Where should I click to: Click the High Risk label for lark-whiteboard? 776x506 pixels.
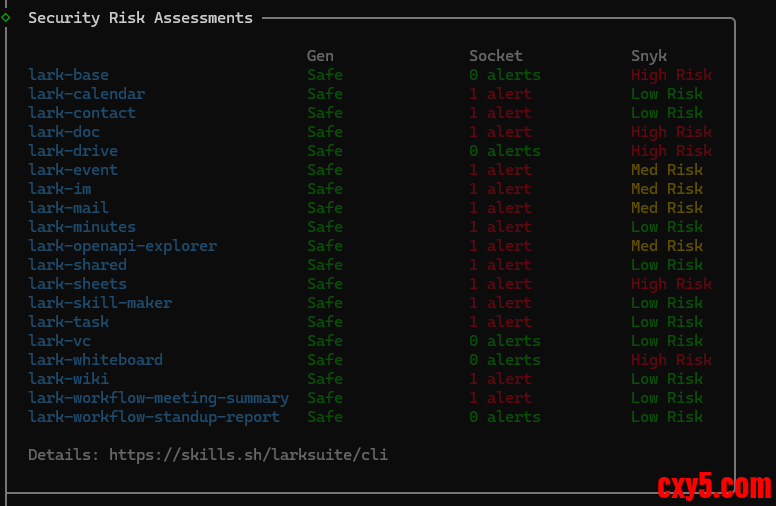pyautogui.click(x=671, y=360)
